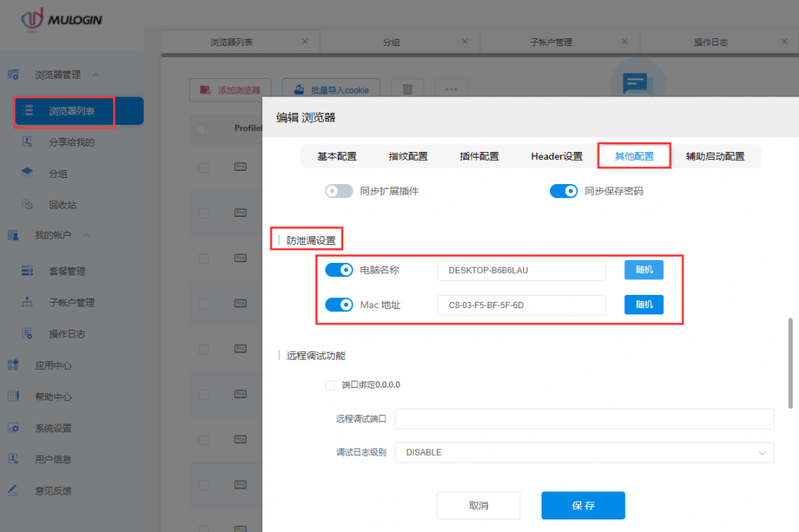Click the Mac 地址 input field
The width and height of the screenshot is (799, 532).
tap(522, 305)
